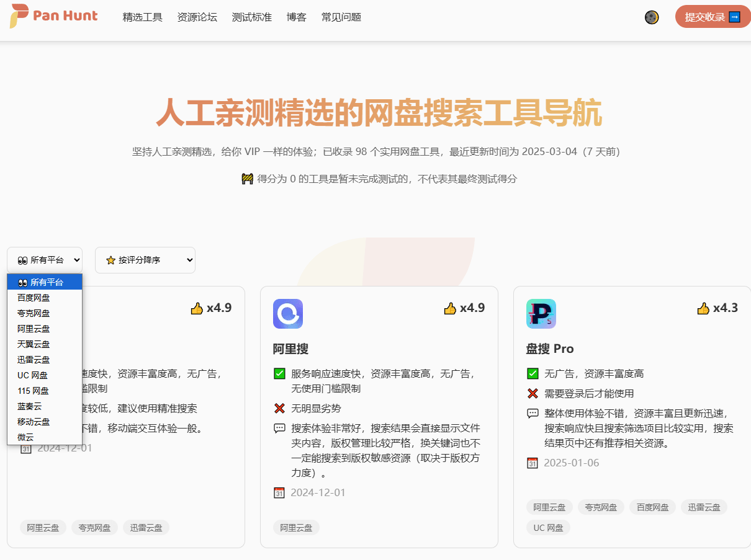Open the 按评分降序 sort dropdown
The width and height of the screenshot is (751, 560).
145,260
